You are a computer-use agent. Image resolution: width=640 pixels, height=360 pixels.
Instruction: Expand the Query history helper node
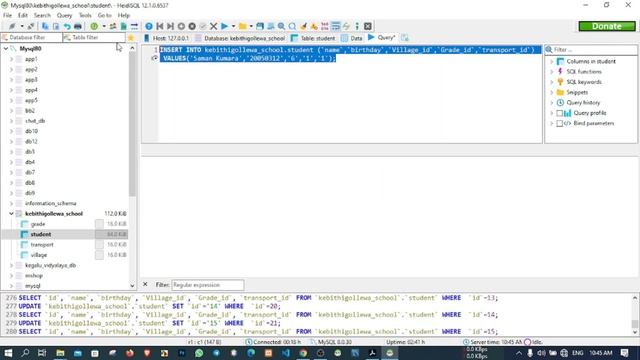pos(552,103)
